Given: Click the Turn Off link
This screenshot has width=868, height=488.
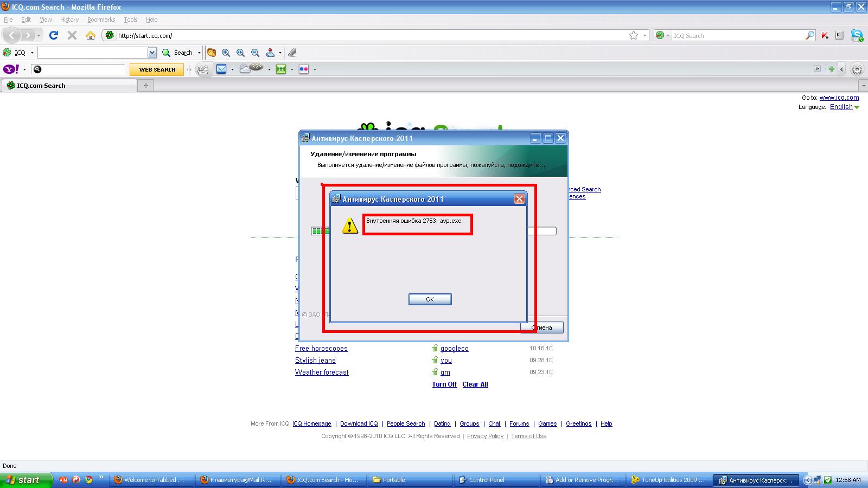Looking at the screenshot, I should pos(444,384).
